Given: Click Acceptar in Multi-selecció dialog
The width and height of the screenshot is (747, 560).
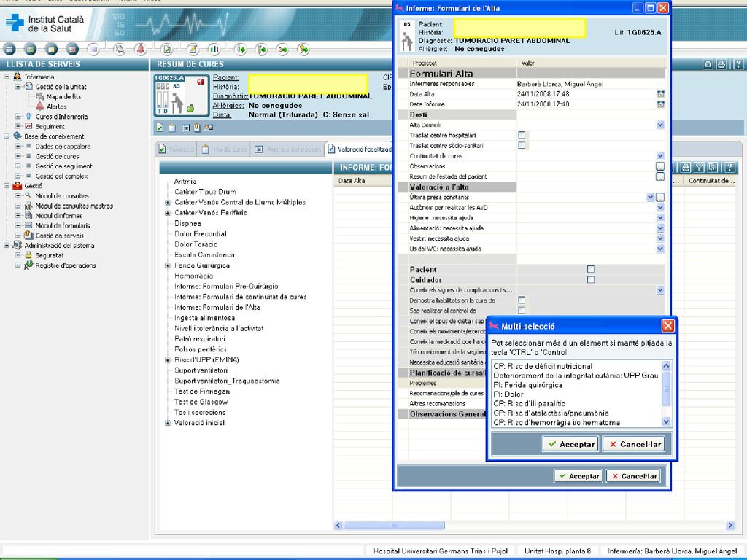Looking at the screenshot, I should [x=570, y=444].
